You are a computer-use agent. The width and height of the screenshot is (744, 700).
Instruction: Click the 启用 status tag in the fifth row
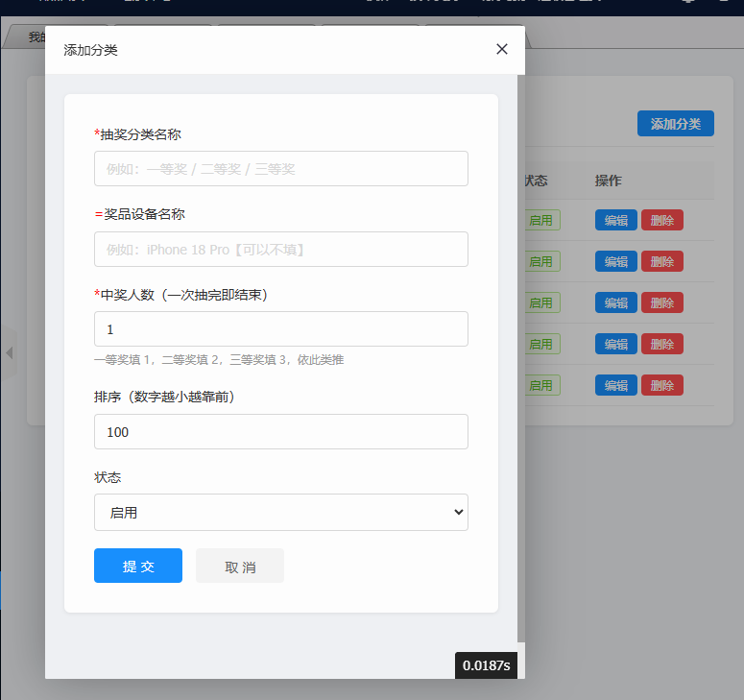[x=542, y=385]
